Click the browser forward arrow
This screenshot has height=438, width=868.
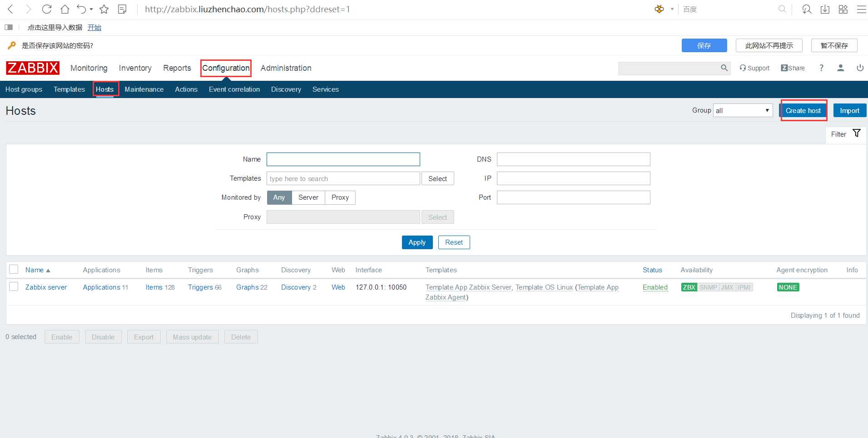[28, 9]
